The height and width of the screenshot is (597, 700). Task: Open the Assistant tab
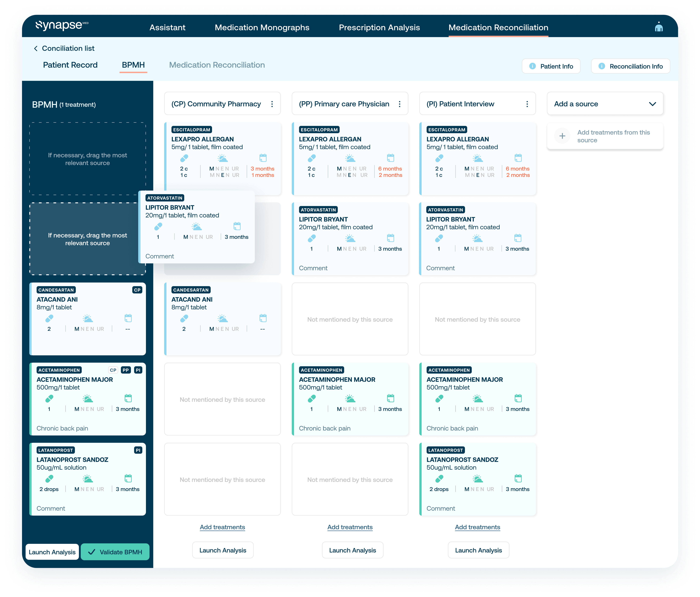pos(167,27)
